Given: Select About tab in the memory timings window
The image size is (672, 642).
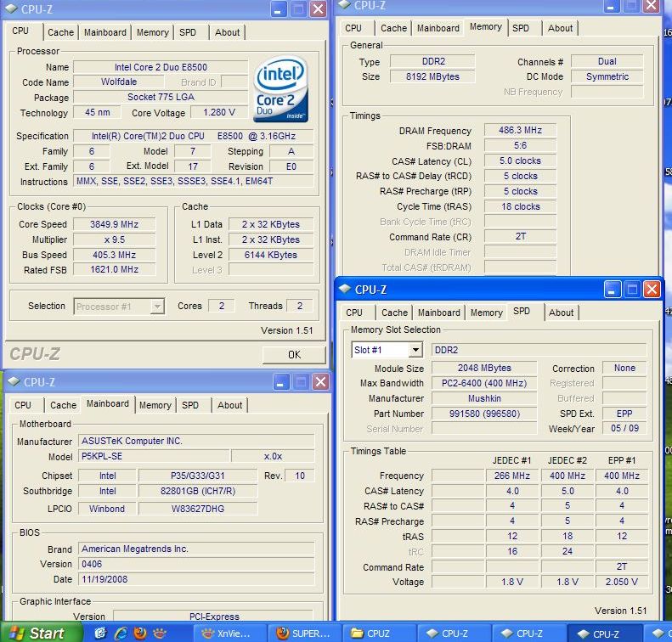Looking at the screenshot, I should point(560,28).
